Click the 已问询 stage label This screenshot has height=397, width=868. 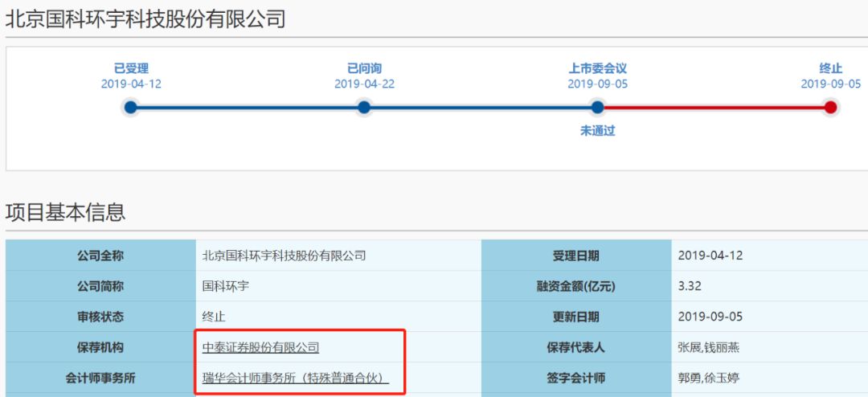tap(364, 68)
